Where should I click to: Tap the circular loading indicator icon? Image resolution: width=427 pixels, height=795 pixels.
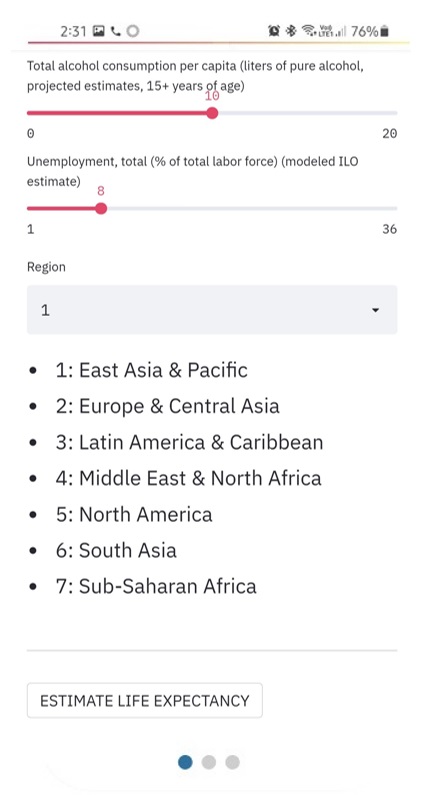point(133,31)
